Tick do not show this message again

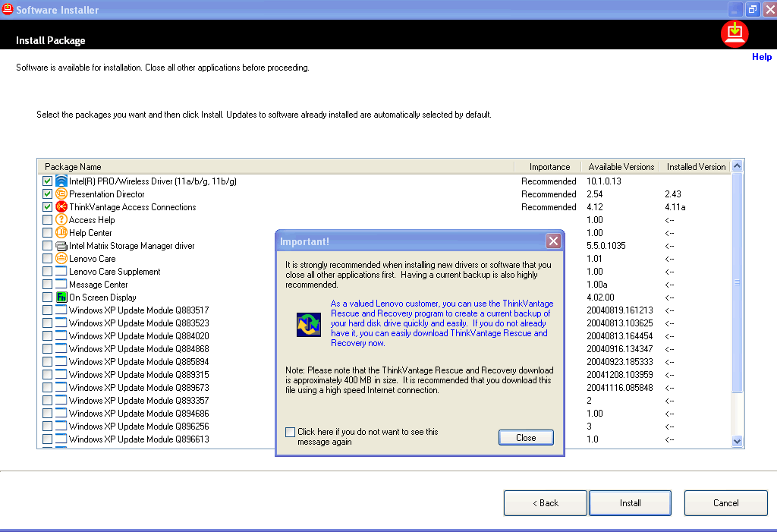coord(291,432)
